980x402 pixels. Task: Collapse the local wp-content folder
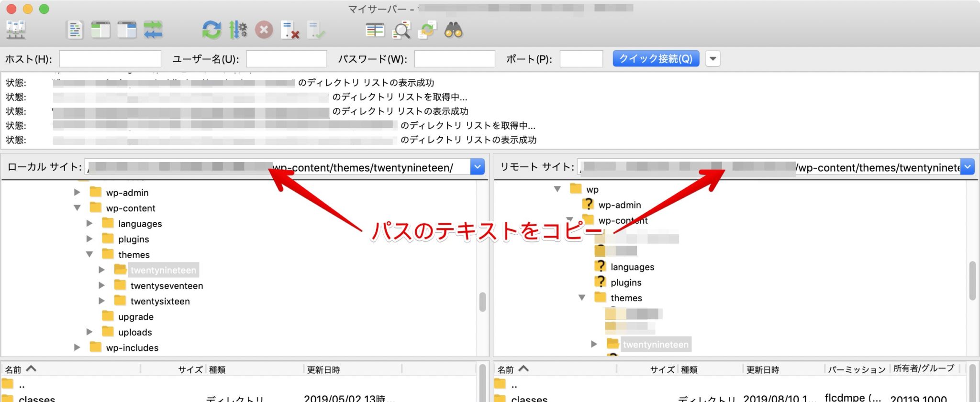click(77, 208)
